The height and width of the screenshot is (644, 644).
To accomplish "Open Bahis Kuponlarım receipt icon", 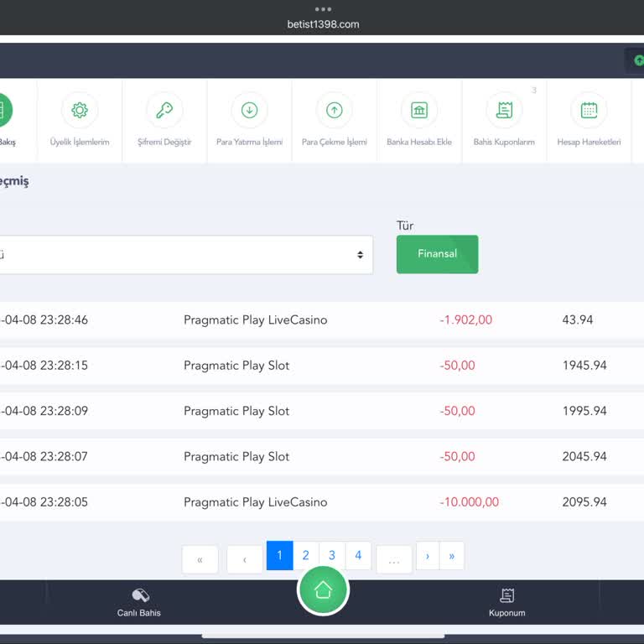I will coord(504,110).
